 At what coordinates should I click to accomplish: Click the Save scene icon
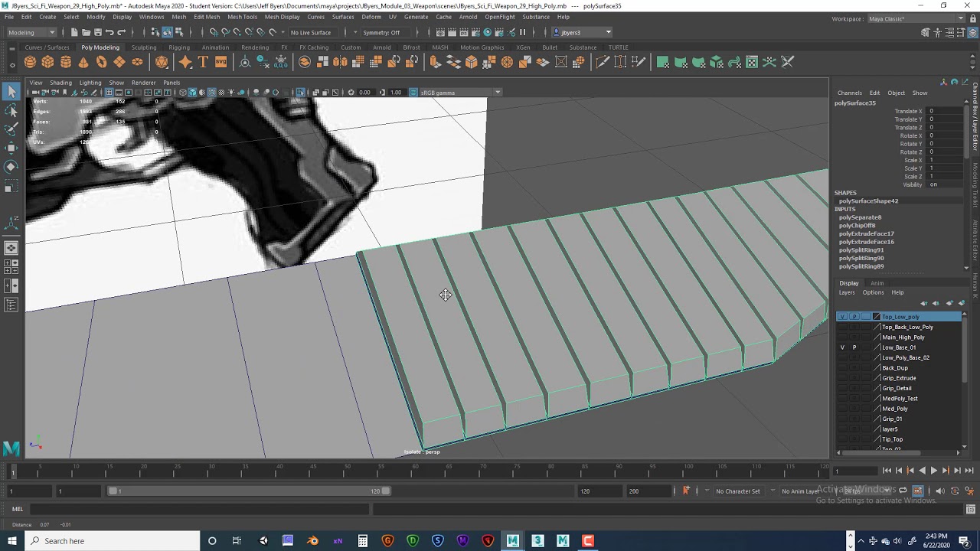pos(97,32)
